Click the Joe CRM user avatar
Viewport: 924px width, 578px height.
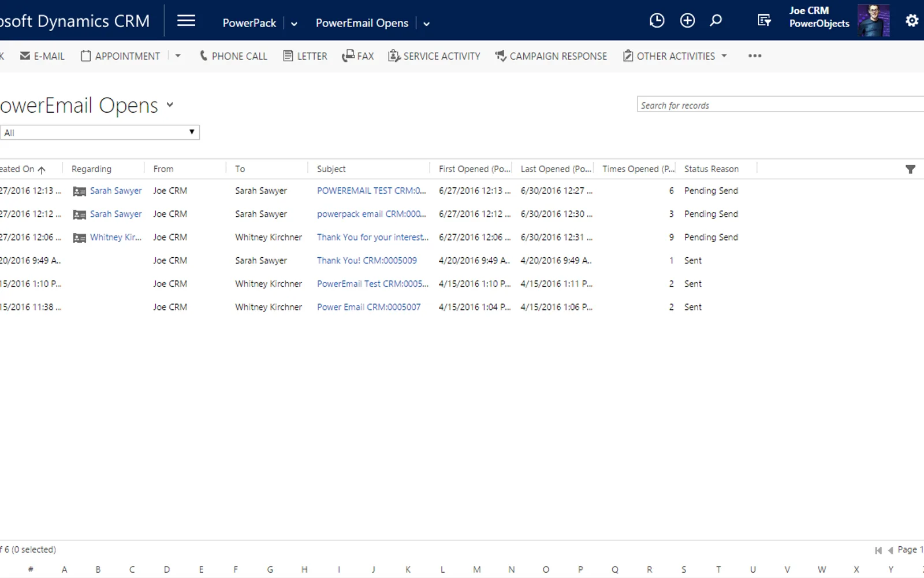[x=873, y=21]
